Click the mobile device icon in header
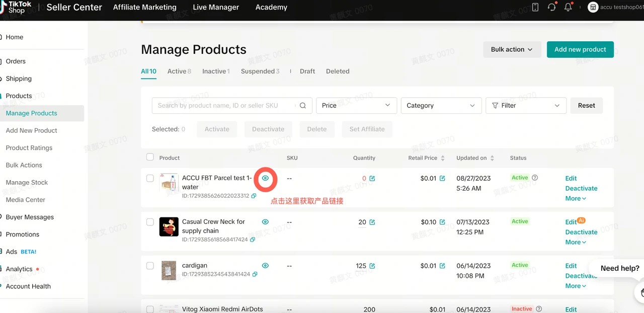644x313 pixels. pos(535,7)
